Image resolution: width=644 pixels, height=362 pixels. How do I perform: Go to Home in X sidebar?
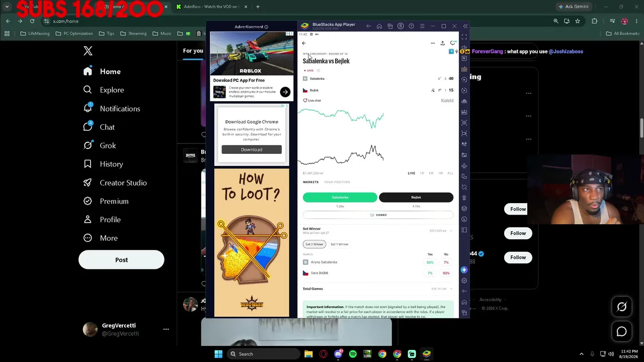pyautogui.click(x=102, y=71)
